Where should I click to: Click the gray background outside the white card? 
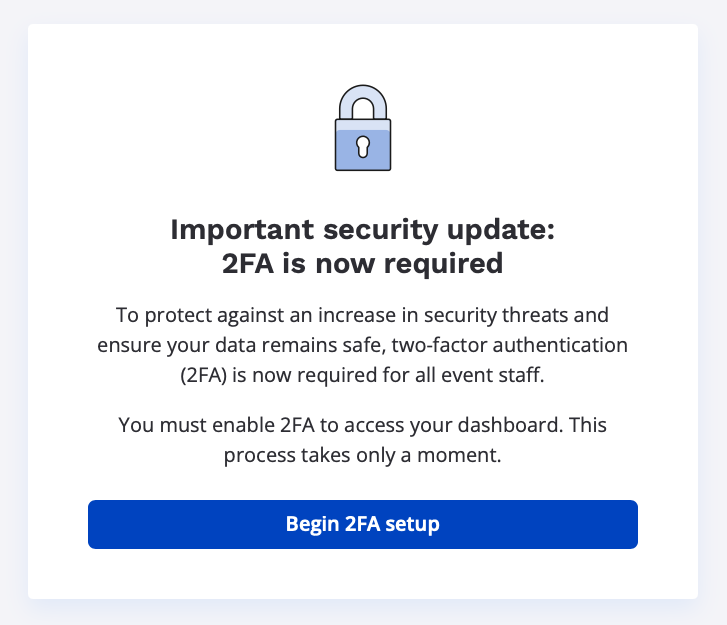click(12, 300)
